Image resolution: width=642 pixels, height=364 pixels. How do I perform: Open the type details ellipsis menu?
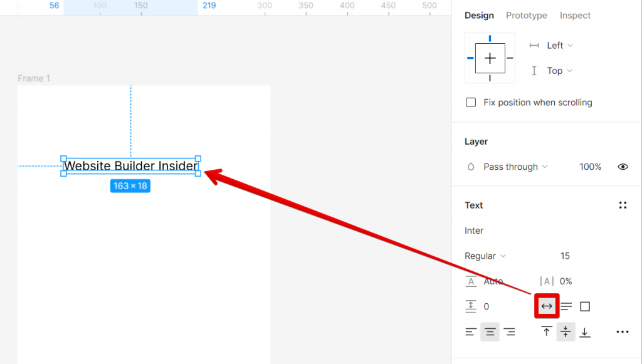623,331
